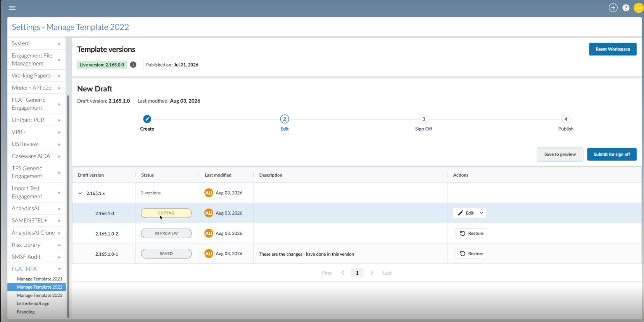Click AU avatar in the 2.165.1.0-2 row
This screenshot has width=644, height=322.
pos(209,233)
